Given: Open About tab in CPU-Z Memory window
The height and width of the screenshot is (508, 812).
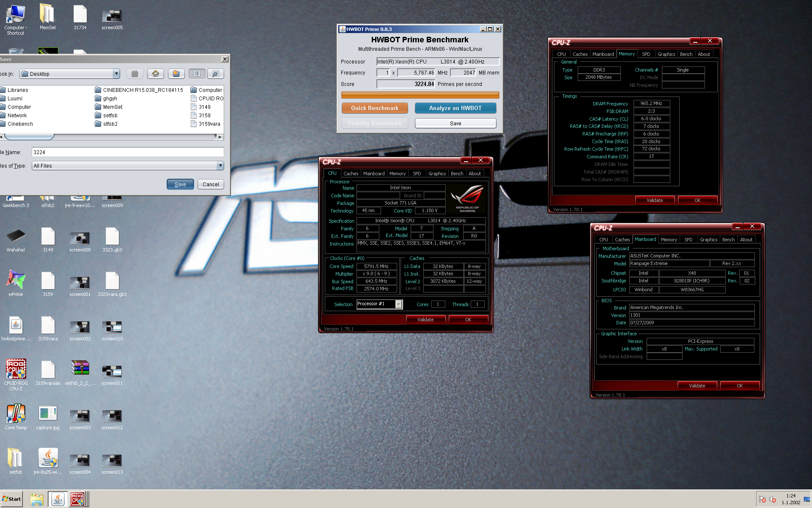Looking at the screenshot, I should point(704,54).
